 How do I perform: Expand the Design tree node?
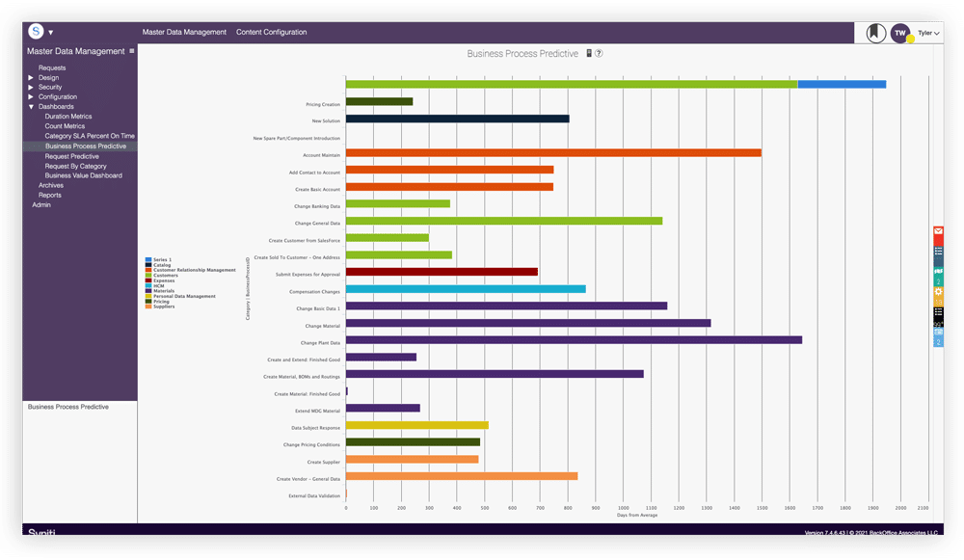31,77
